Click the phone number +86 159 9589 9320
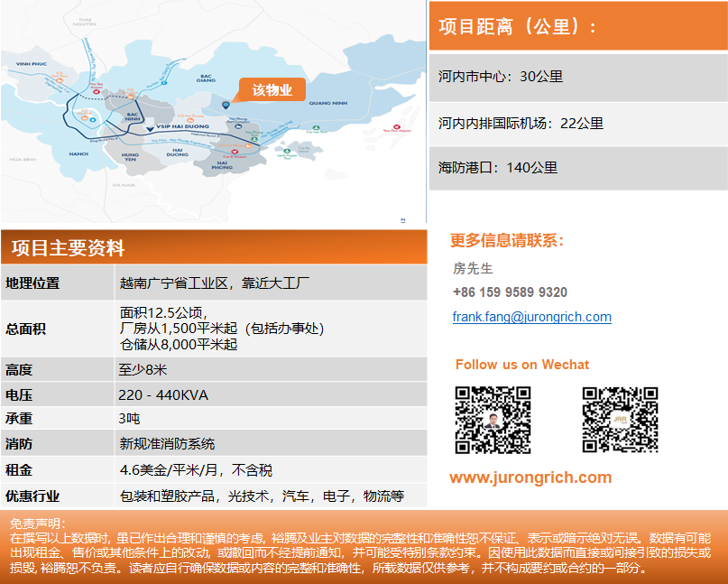Viewport: 728px width, 584px height. [510, 292]
